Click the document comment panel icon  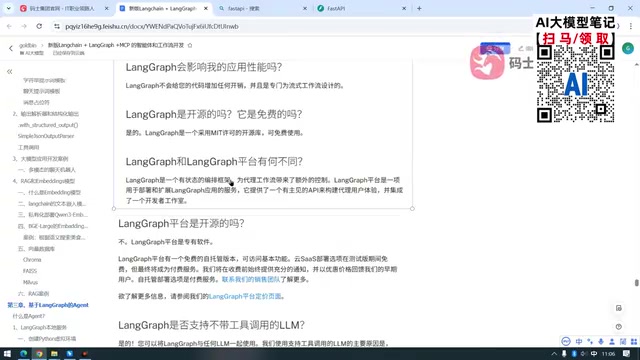coord(619,308)
